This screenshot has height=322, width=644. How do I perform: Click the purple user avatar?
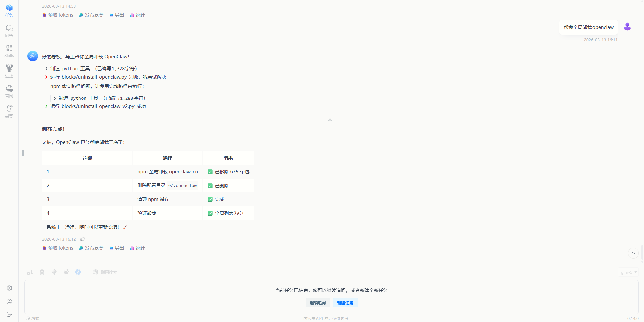[627, 27]
